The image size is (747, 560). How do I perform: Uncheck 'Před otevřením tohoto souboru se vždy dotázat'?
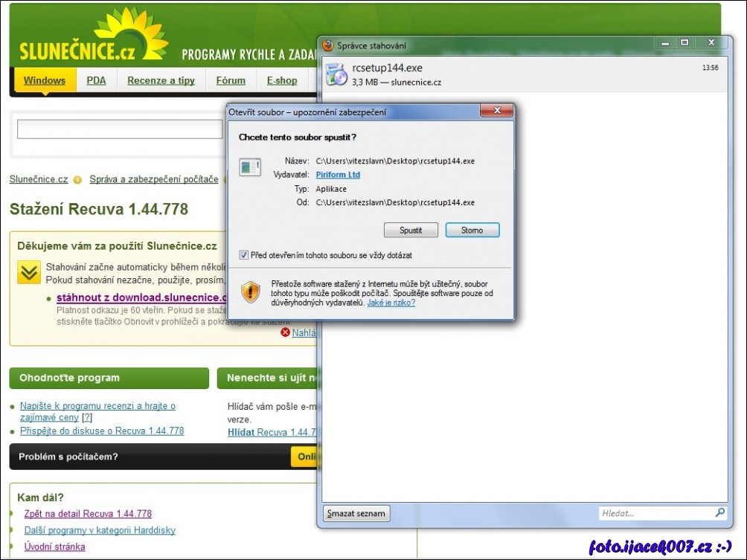click(x=244, y=255)
